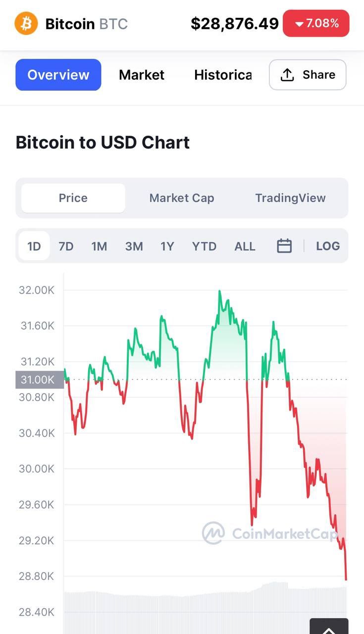364x634 pixels.
Task: Tap the CoinMarketCap watermark logo
Action: click(x=213, y=533)
